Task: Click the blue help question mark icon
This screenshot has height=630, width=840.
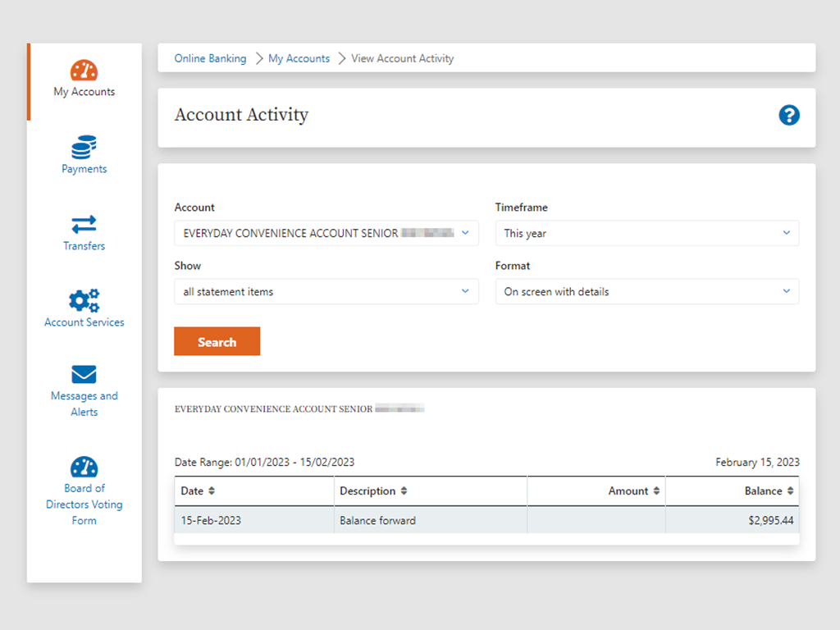Action: pyautogui.click(x=789, y=115)
